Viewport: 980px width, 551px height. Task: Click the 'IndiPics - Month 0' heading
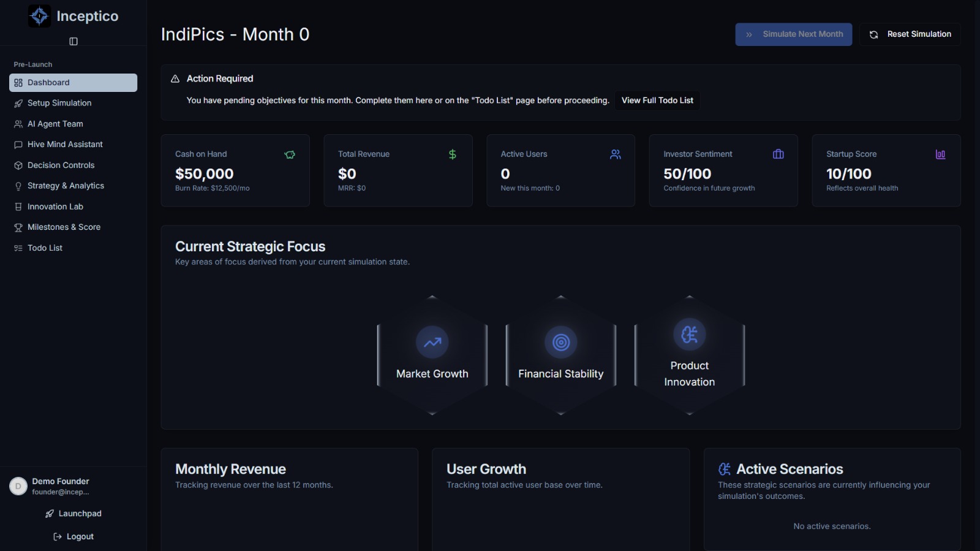[x=235, y=34]
